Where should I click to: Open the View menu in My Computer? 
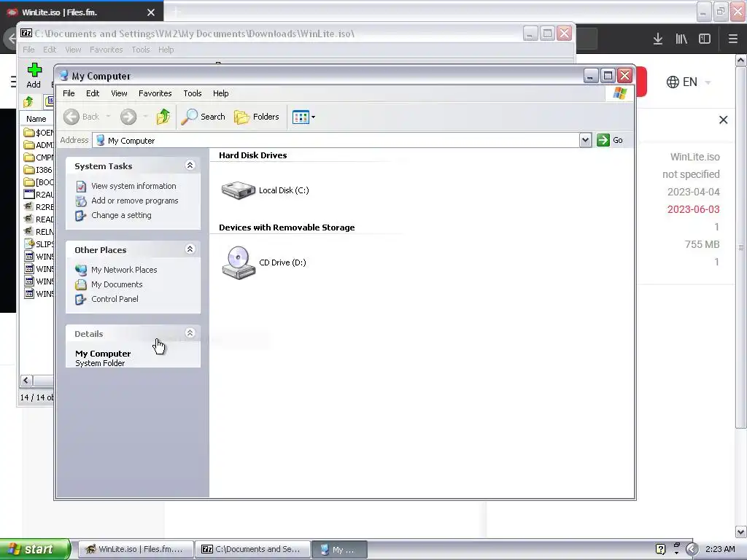coord(119,93)
